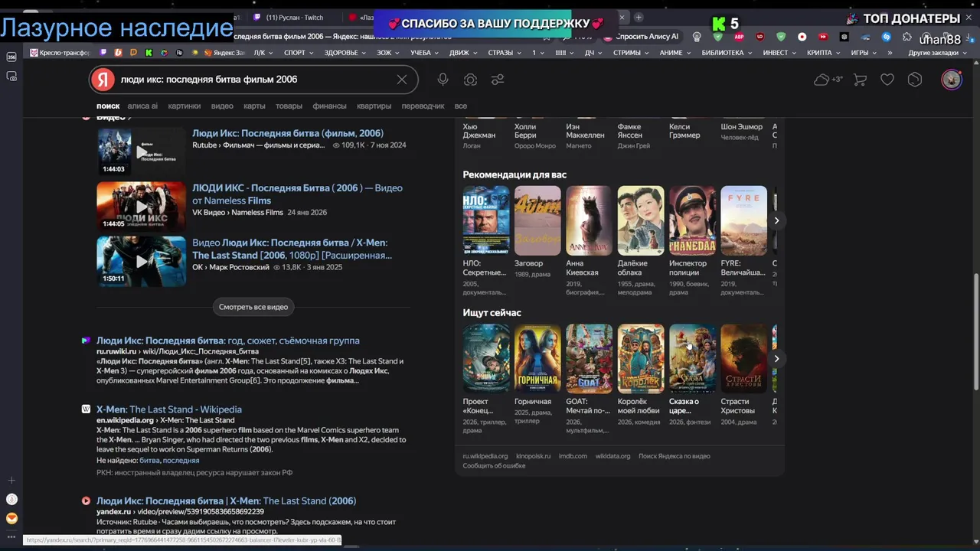Click the Yandex logo in search bar
This screenshot has width=980, height=551.
click(103, 80)
